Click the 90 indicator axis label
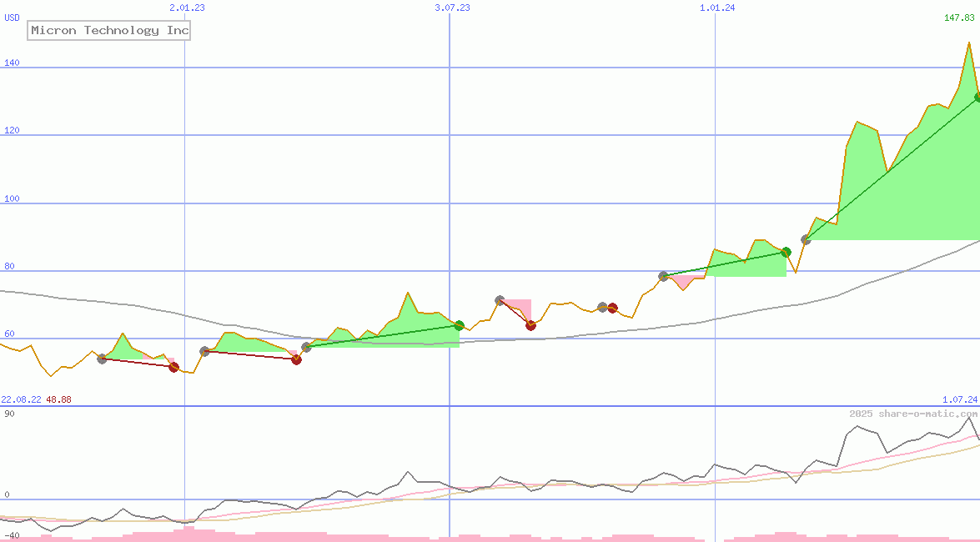The width and height of the screenshot is (980, 542). click(x=9, y=414)
